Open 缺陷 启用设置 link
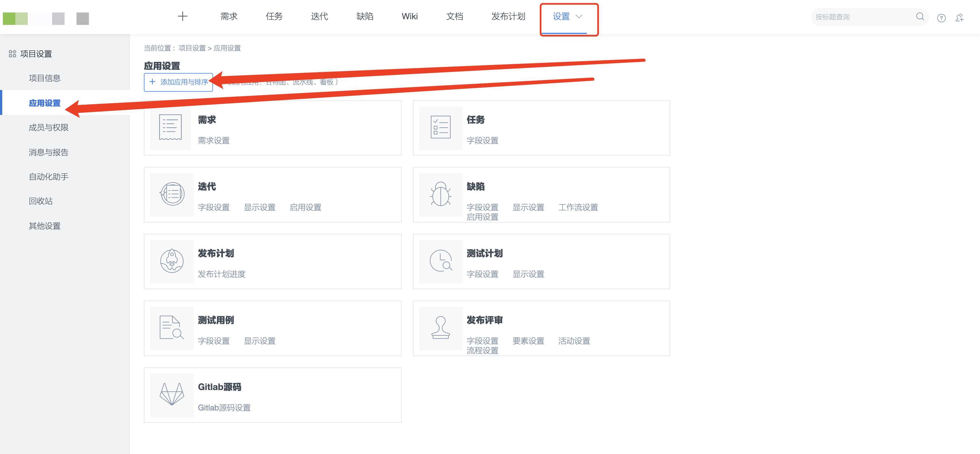Screen dimensions: 980x454 482,217
